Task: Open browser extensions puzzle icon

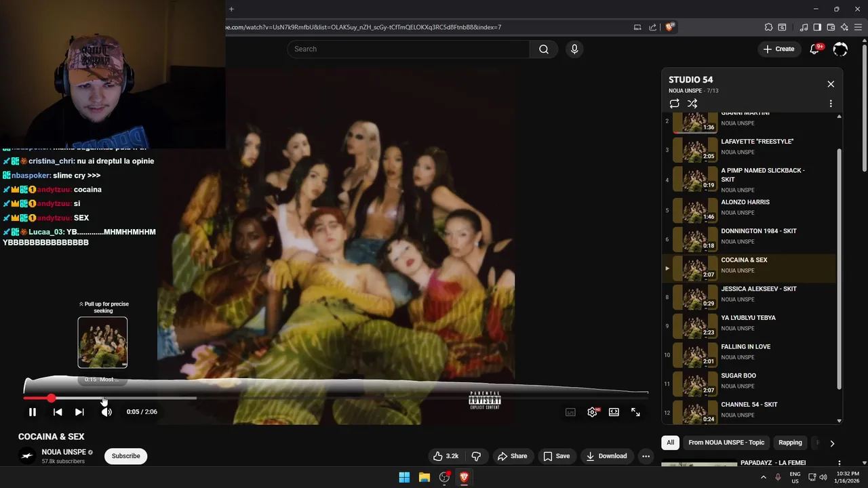Action: 768,27
